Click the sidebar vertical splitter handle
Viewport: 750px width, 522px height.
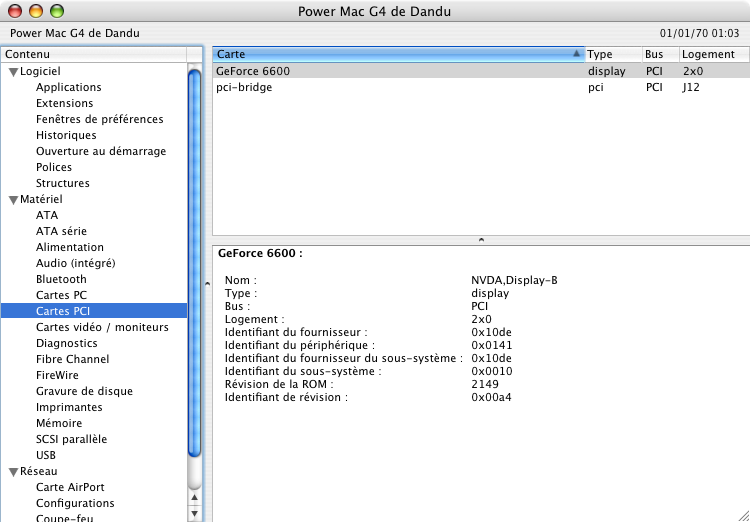pyautogui.click(x=206, y=284)
